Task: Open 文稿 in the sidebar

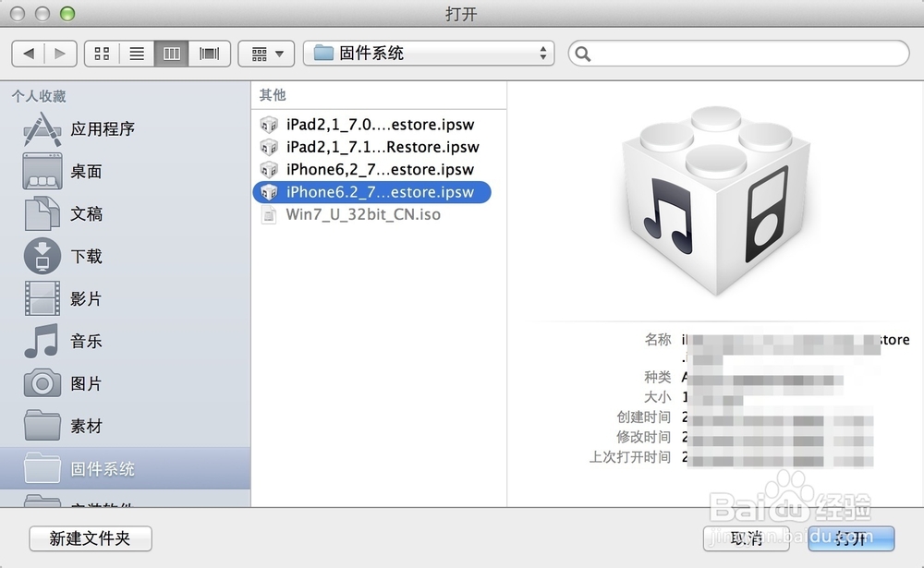Action: pos(125,214)
